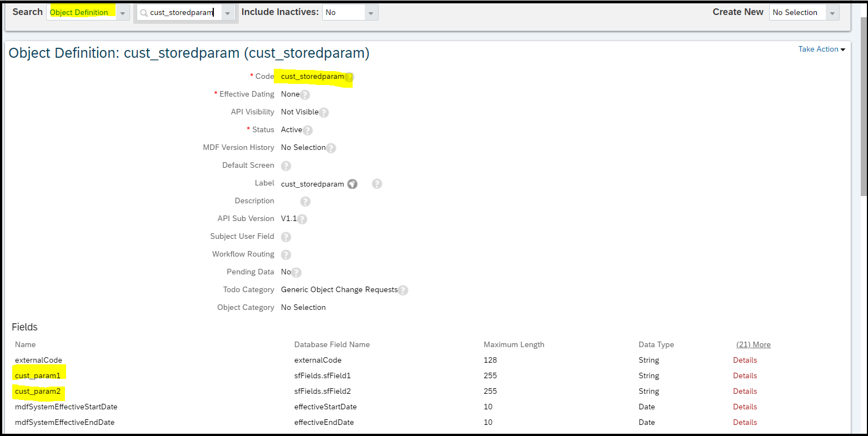Image resolution: width=868 pixels, height=436 pixels.
Task: Click the cust_param2 field name
Action: [38, 391]
